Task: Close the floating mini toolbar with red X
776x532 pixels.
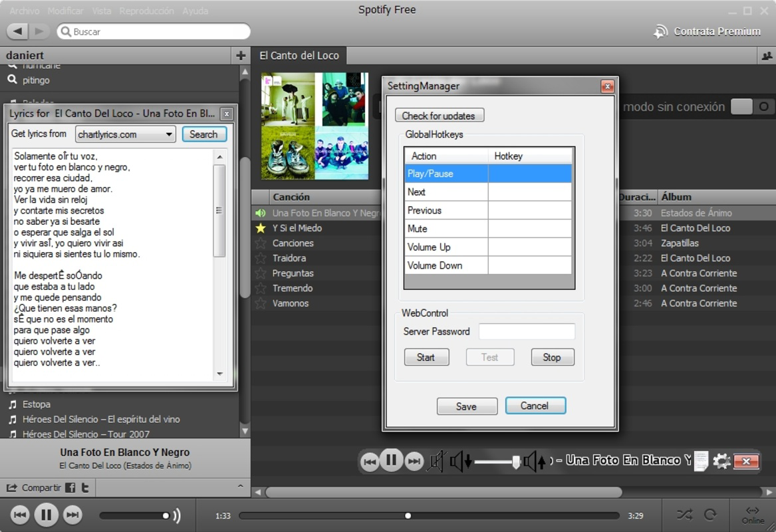Action: click(x=746, y=462)
